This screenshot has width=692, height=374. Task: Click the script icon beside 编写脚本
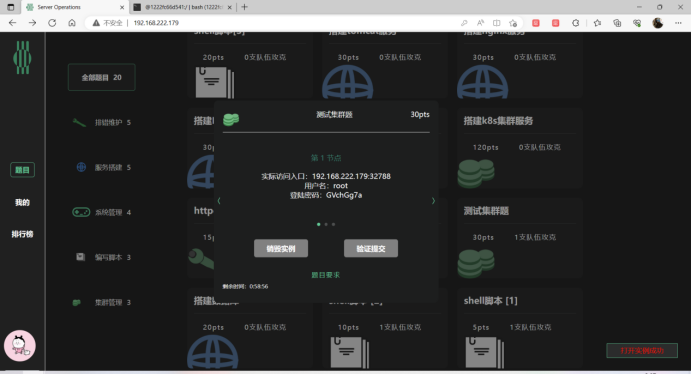click(80, 257)
